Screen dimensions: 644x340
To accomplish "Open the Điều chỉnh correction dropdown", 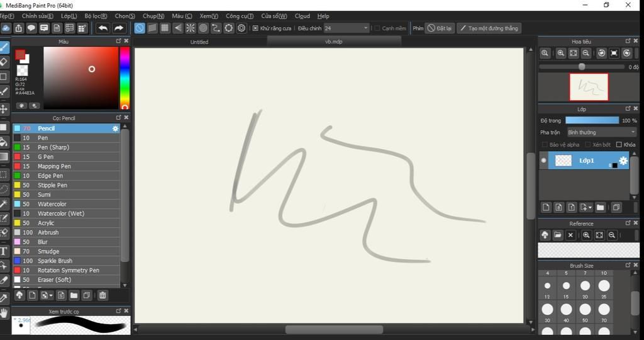I will point(346,28).
